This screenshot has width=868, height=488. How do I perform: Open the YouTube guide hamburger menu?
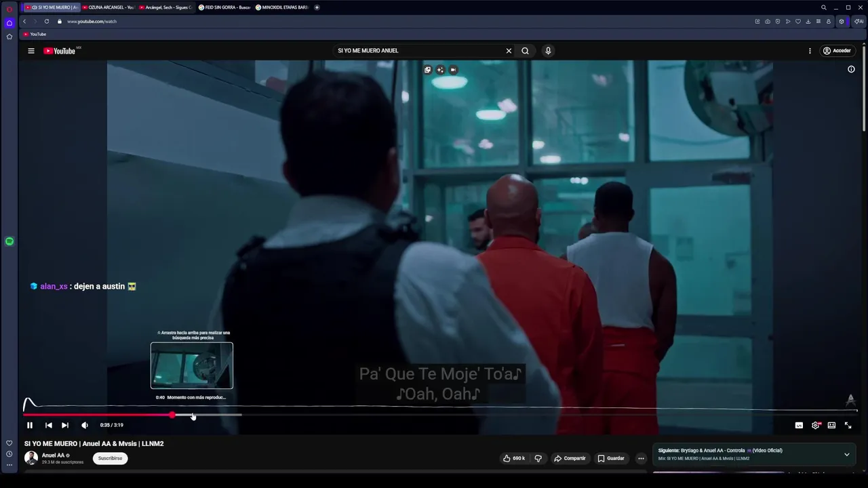pos(31,51)
